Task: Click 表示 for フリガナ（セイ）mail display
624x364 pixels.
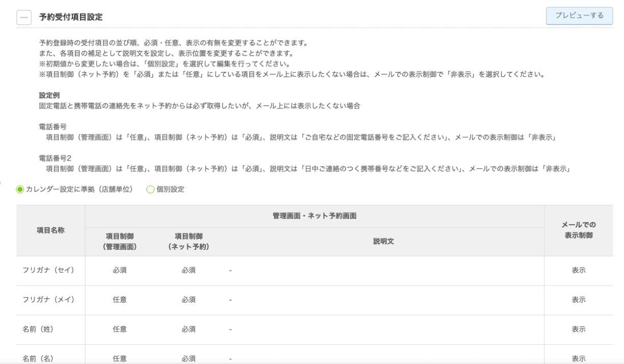Action: pos(579,270)
